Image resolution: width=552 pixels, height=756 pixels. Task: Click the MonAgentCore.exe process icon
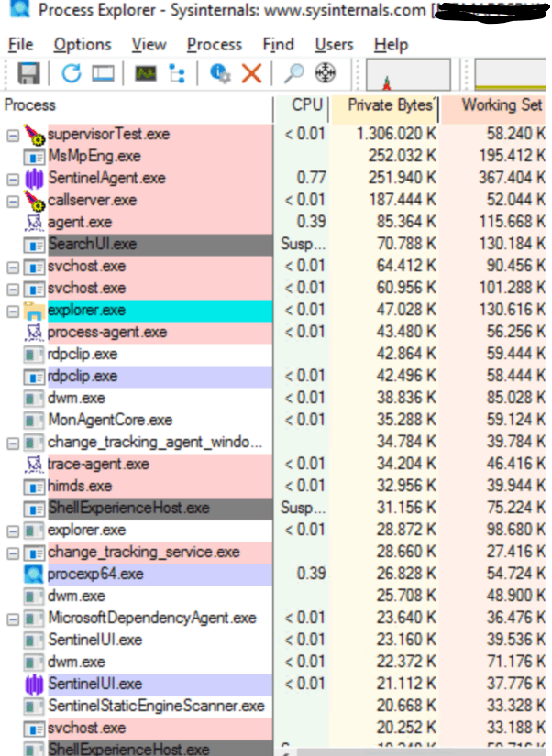tap(34, 421)
